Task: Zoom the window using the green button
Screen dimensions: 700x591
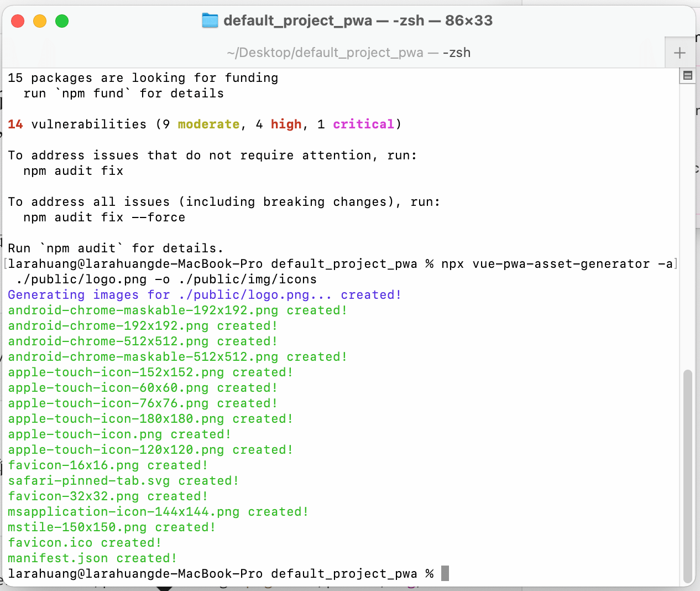Action: coord(62,21)
